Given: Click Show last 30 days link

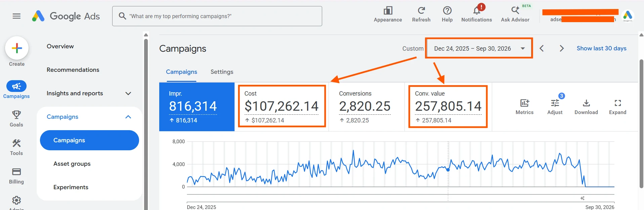Looking at the screenshot, I should click(x=601, y=48).
